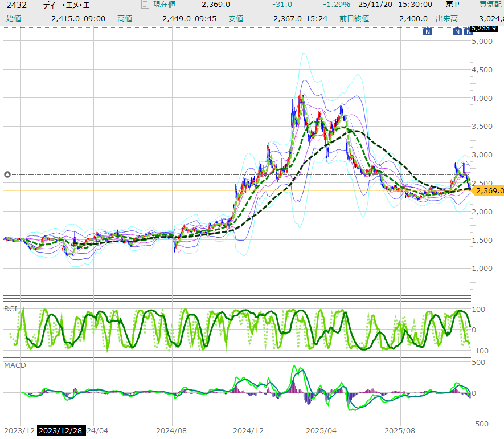Click the 2024/08 date on time axis
The image size is (504, 439).
coord(172,432)
